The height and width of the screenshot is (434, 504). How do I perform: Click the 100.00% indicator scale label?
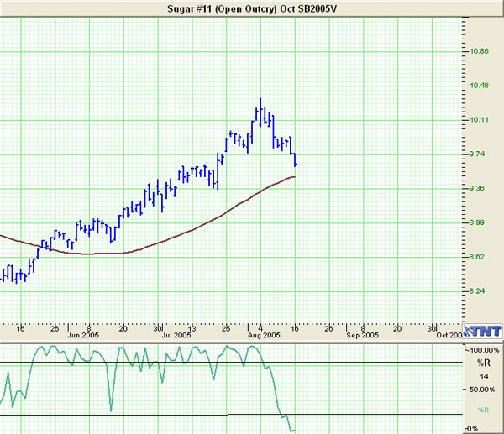(485, 350)
